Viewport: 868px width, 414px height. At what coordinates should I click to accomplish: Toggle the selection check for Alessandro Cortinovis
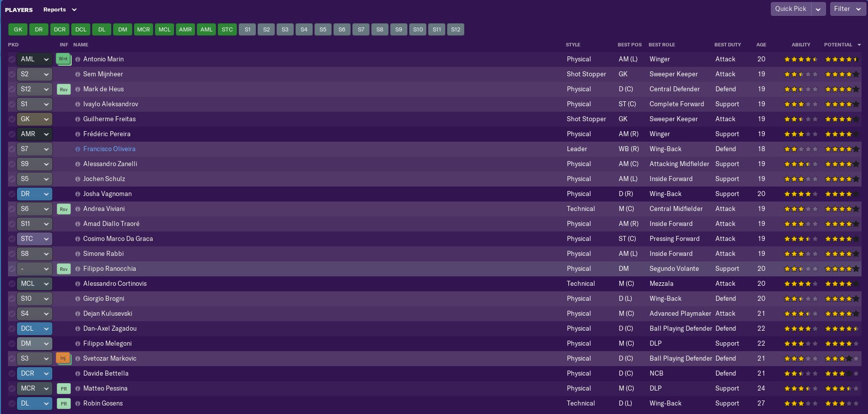point(12,284)
